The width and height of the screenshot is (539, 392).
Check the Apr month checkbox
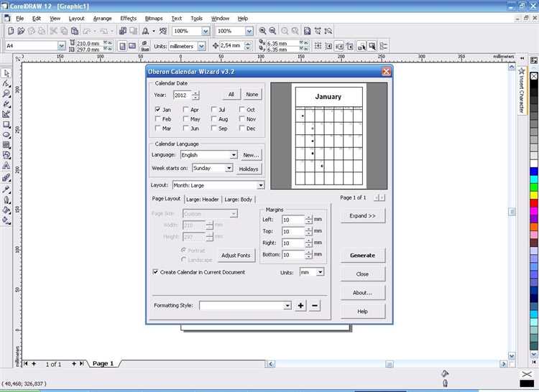click(x=185, y=110)
